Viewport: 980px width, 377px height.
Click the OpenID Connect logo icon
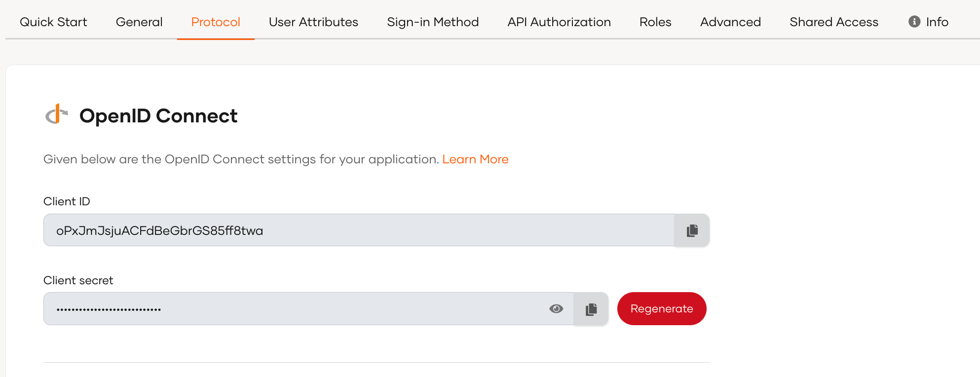57,114
